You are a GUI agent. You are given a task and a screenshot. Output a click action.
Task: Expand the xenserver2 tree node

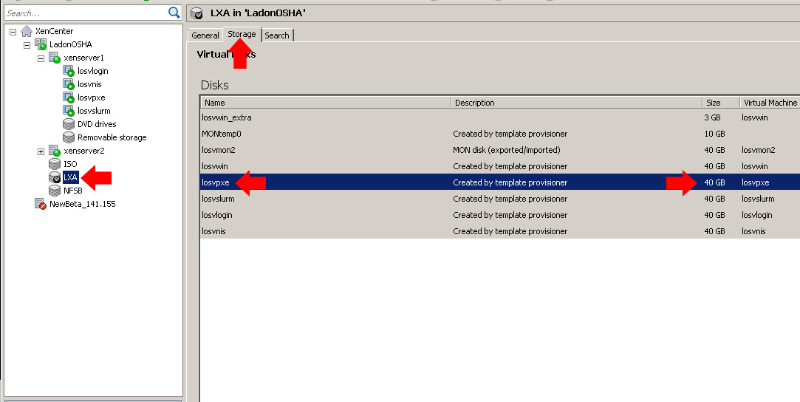[40, 150]
